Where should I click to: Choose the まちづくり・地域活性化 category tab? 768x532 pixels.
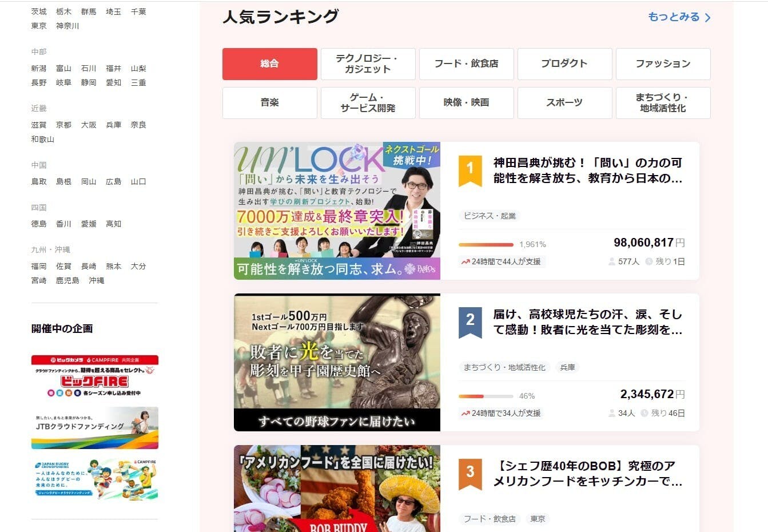click(663, 102)
